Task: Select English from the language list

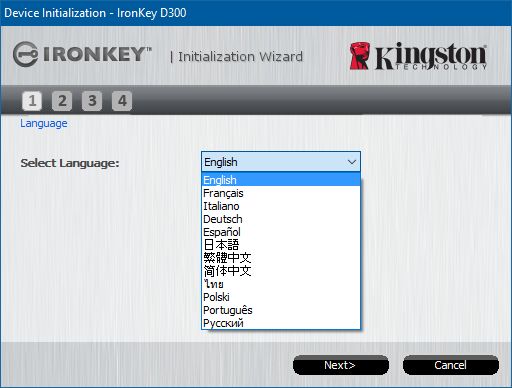Action: [281, 180]
